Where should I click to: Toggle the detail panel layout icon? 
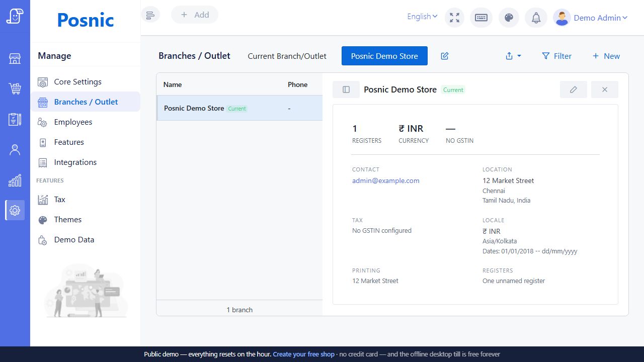coord(346,89)
